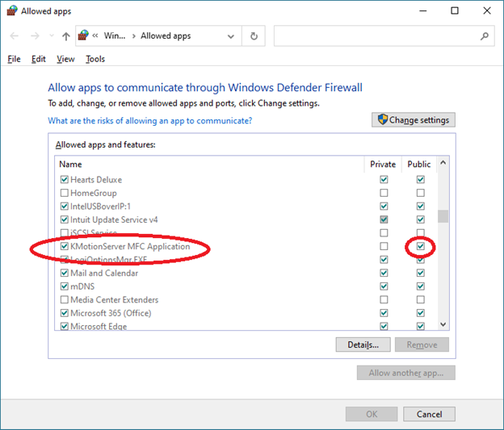Click the Up one level arrow

(65, 36)
